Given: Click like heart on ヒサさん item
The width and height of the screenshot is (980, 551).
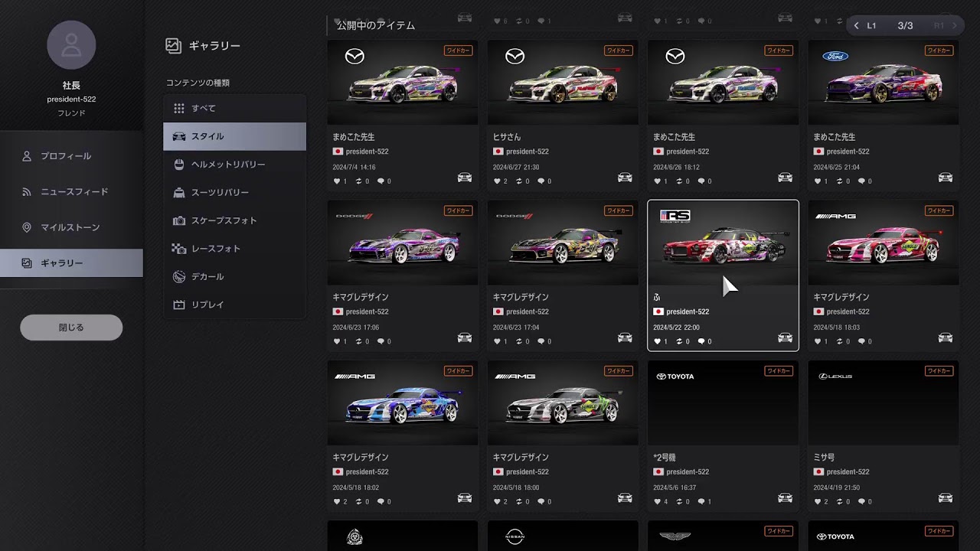Looking at the screenshot, I should coord(496,181).
